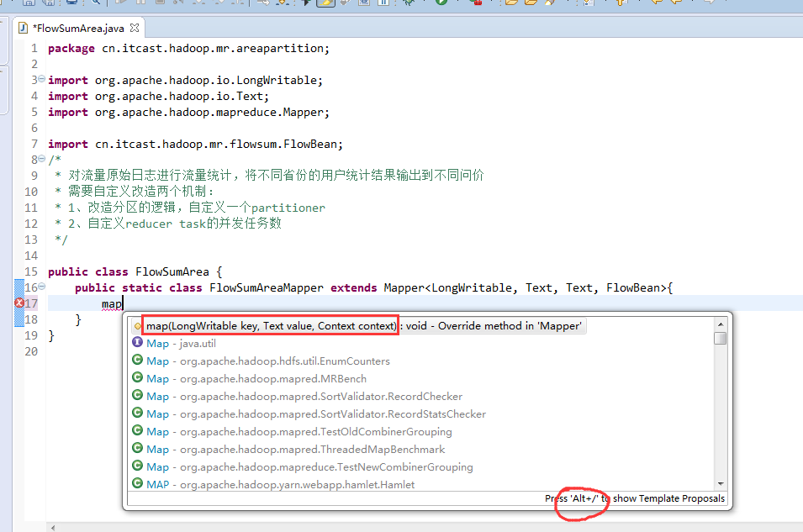Click line number 20 in the gutter
This screenshot has width=803, height=532.
coord(31,352)
